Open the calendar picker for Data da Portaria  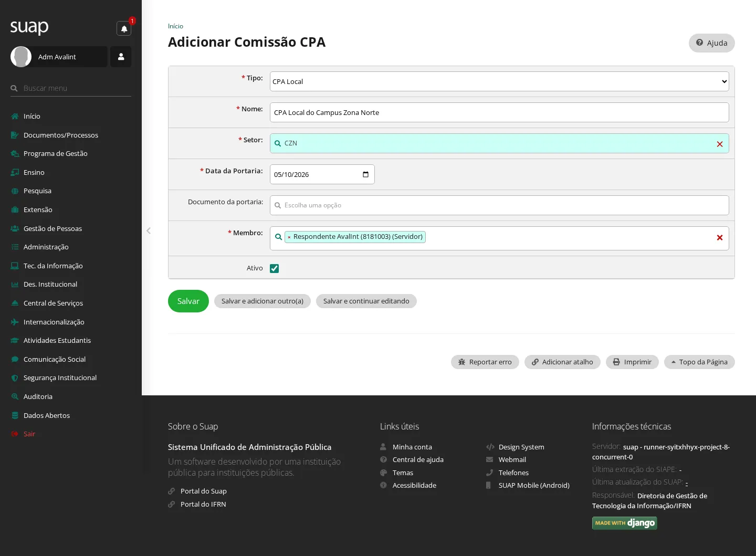[366, 174]
